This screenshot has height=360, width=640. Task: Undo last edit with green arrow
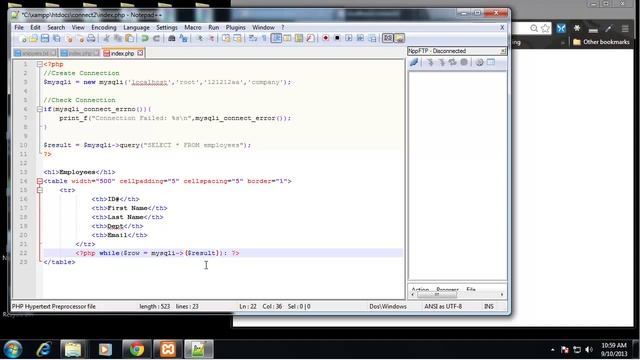click(144, 38)
